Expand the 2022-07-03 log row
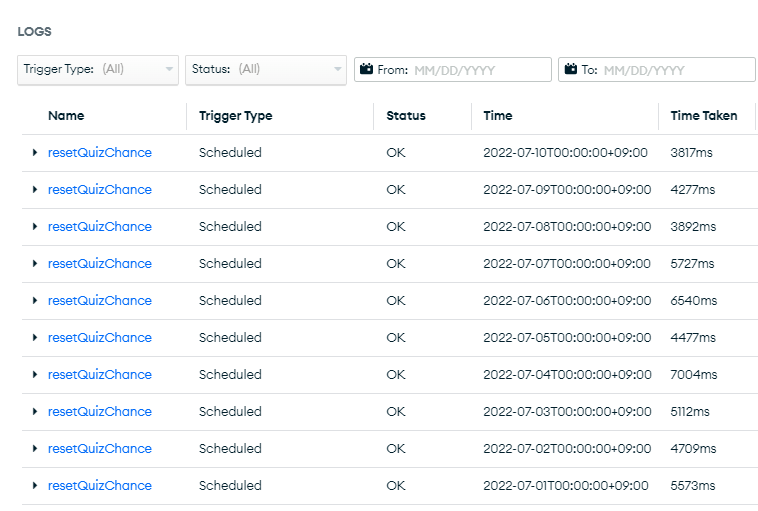 [x=35, y=411]
